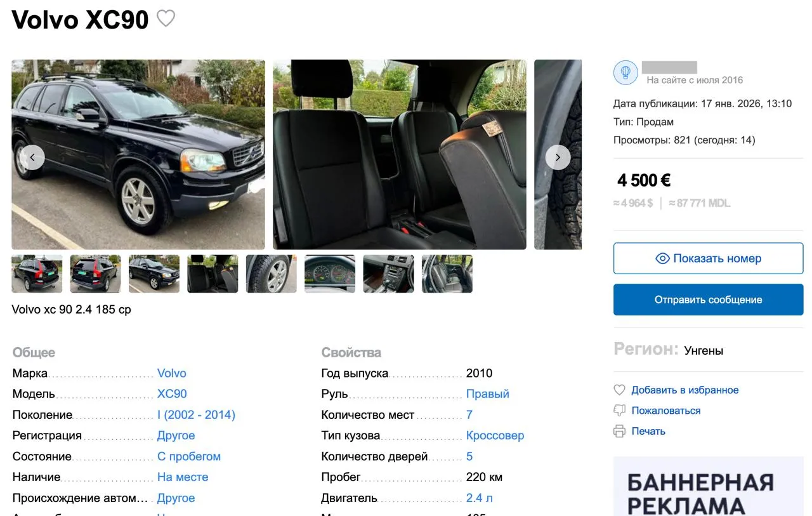Screen dimensions: 812x516
Task: Click the eye icon in Показать номер
Action: point(662,258)
